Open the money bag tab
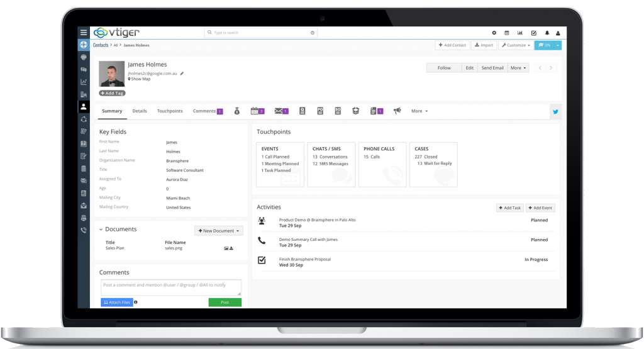 tap(237, 111)
